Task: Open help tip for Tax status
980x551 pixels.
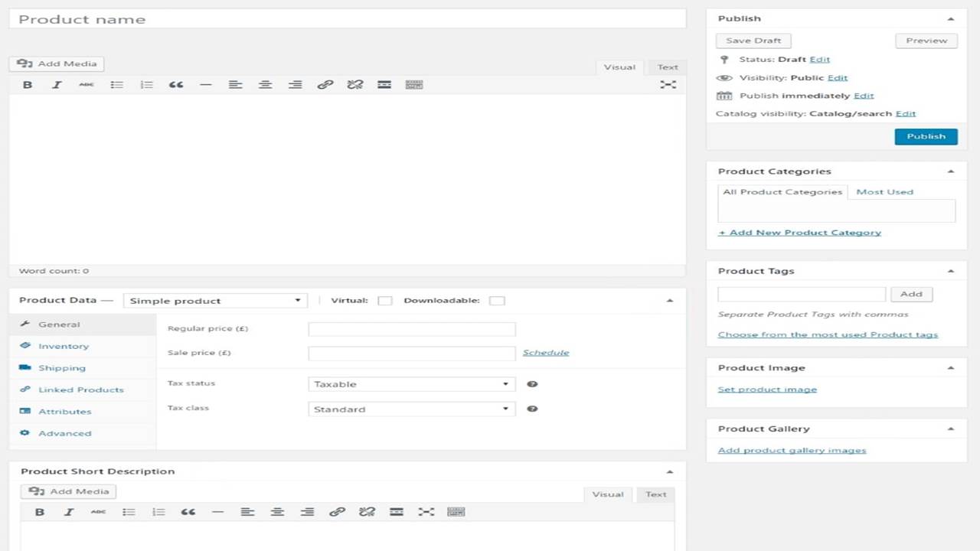Action: pyautogui.click(x=533, y=384)
